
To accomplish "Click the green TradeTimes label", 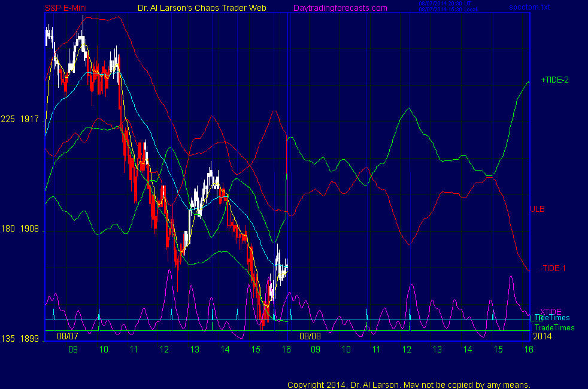I will pyautogui.click(x=554, y=327).
